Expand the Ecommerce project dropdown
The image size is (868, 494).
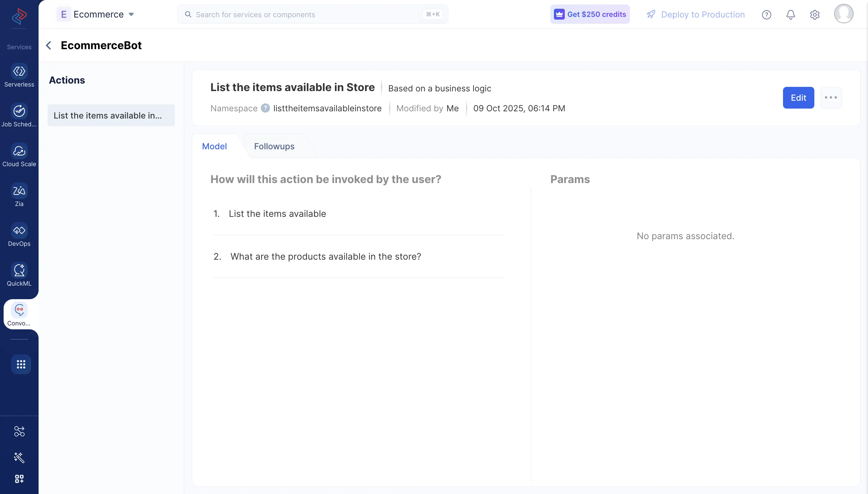click(x=131, y=14)
